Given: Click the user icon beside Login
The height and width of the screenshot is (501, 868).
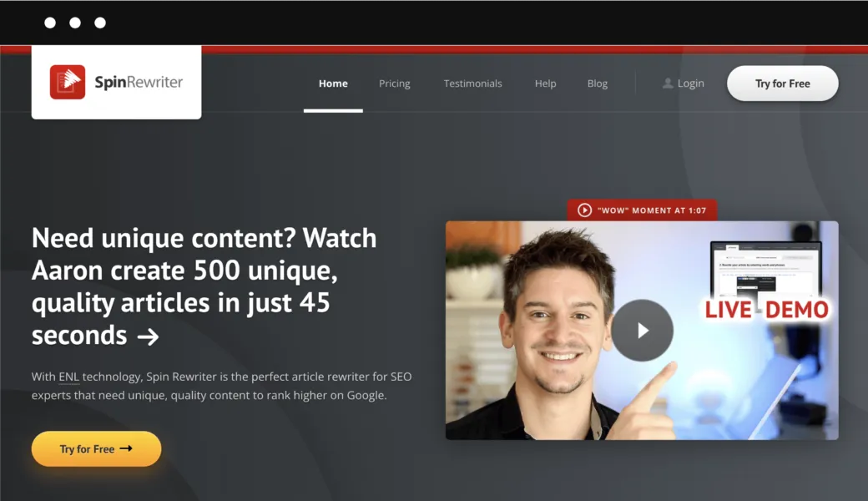Looking at the screenshot, I should [x=668, y=83].
